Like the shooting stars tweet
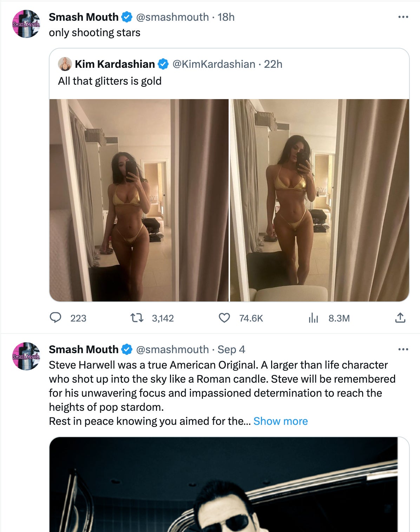This screenshot has width=420, height=532. click(224, 318)
